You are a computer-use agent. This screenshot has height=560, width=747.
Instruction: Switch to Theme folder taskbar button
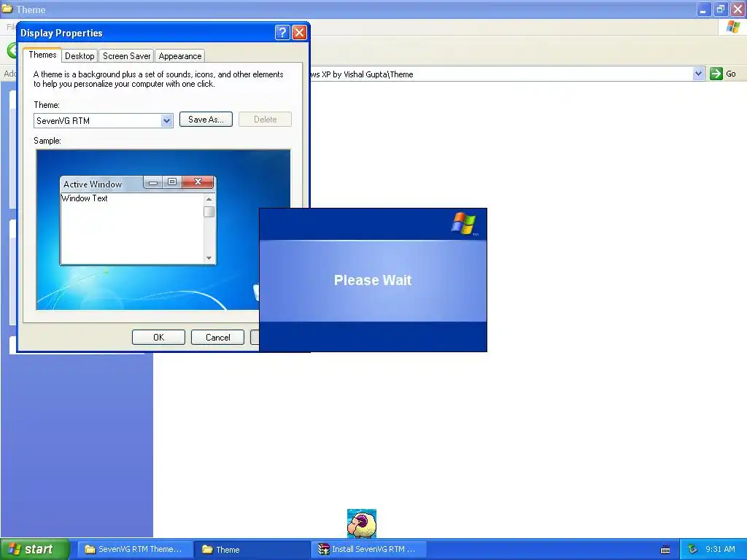[252, 549]
